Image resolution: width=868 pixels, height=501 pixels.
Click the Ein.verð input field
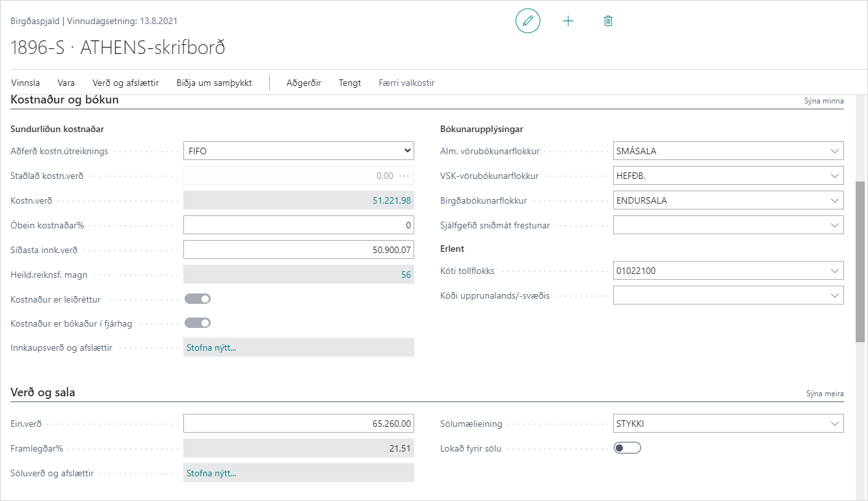coord(298,424)
